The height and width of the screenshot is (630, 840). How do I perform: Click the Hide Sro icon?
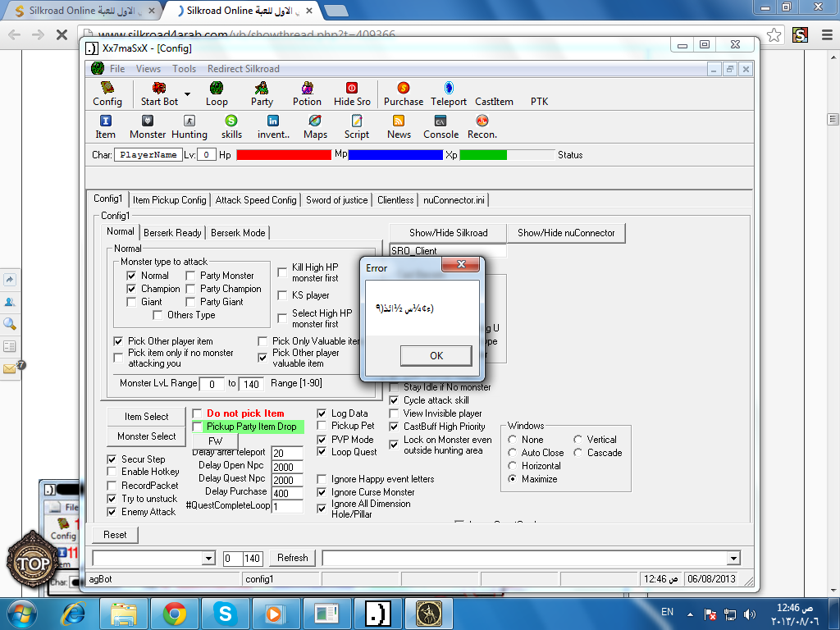[352, 94]
